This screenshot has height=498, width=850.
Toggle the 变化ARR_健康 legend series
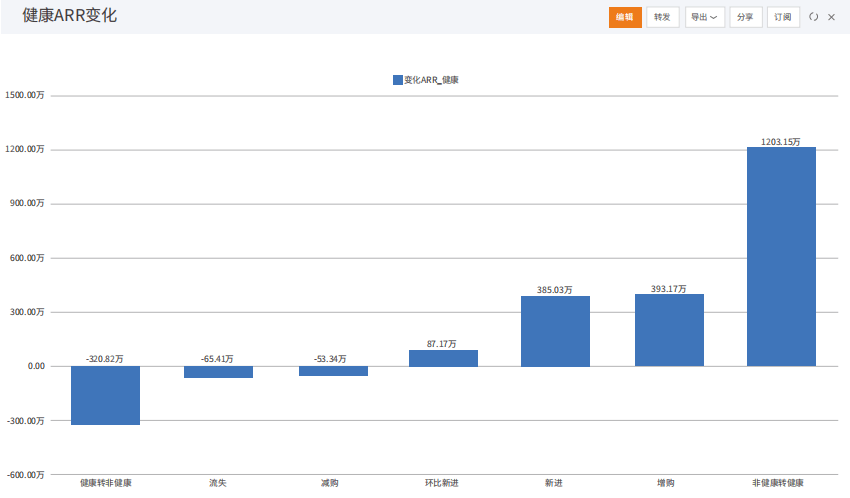pos(426,80)
